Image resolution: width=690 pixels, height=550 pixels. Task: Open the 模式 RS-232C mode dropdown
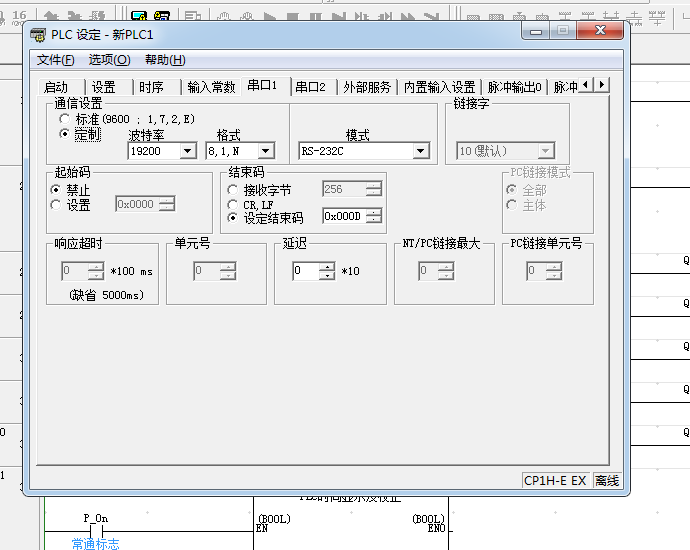click(420, 151)
